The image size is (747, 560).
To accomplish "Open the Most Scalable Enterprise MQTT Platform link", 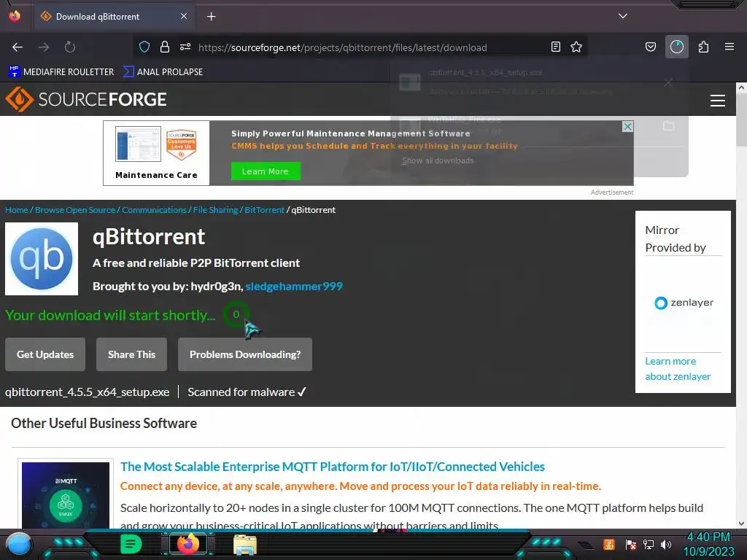I will [333, 467].
